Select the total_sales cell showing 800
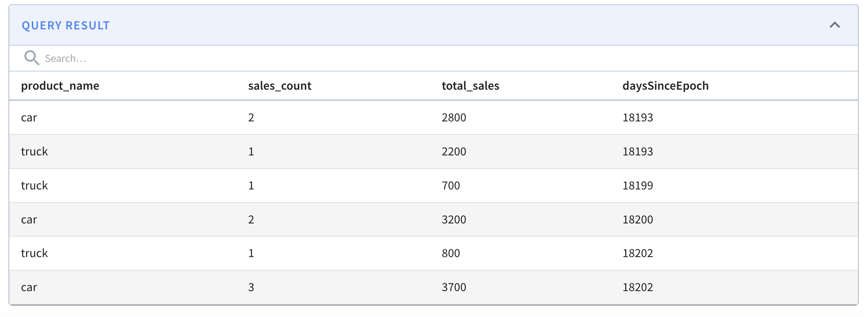The width and height of the screenshot is (868, 317). (x=451, y=253)
